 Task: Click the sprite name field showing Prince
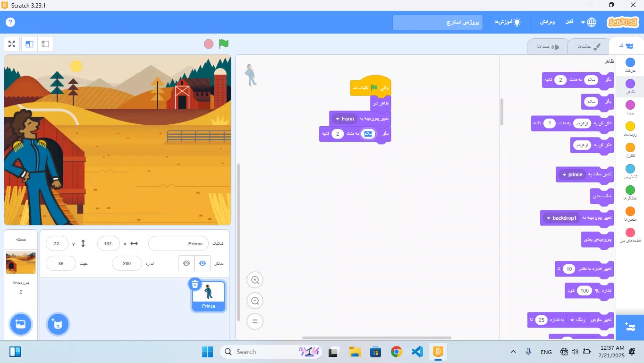[x=178, y=243]
